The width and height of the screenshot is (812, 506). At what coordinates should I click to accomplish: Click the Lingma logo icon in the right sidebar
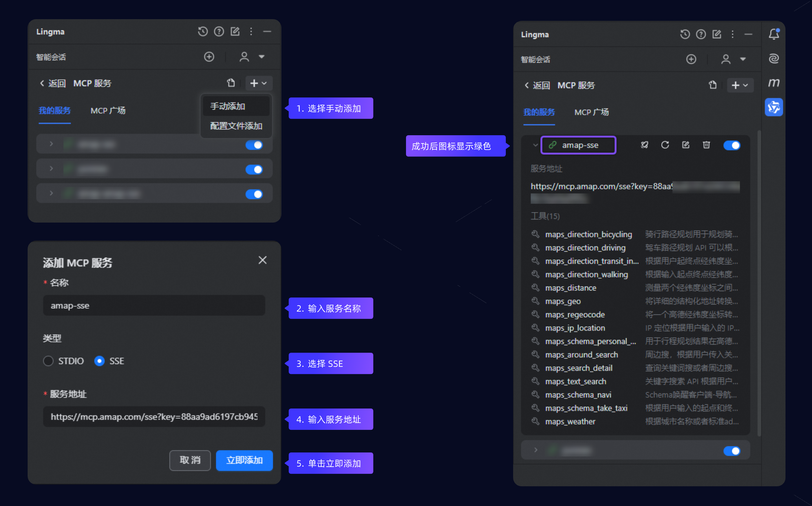[774, 107]
